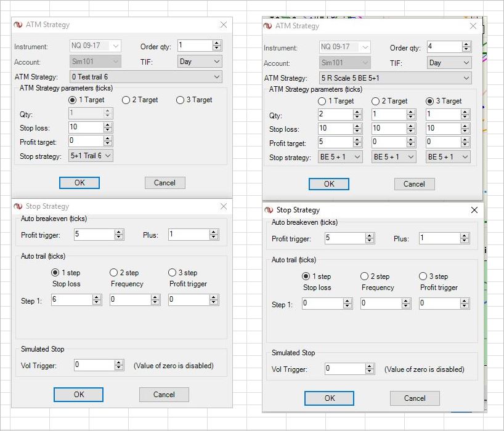The width and height of the screenshot is (504, 431).
Task: Adjust Order qty stepper in left ATM dialog
Action: click(x=217, y=46)
